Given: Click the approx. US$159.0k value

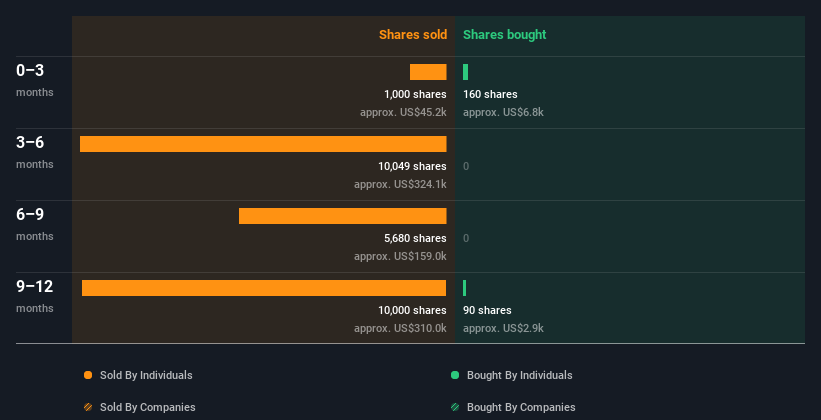Looking at the screenshot, I should [x=401, y=256].
